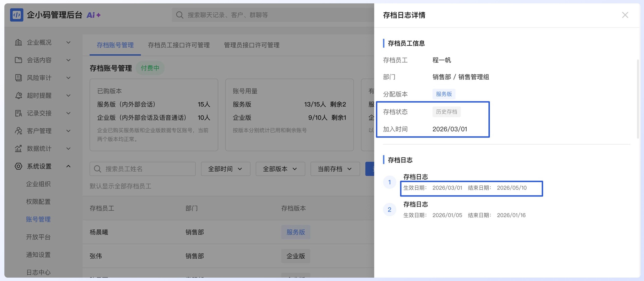Switch to 存档账号管理 tab
This screenshot has width=644, height=281.
coord(115,45)
